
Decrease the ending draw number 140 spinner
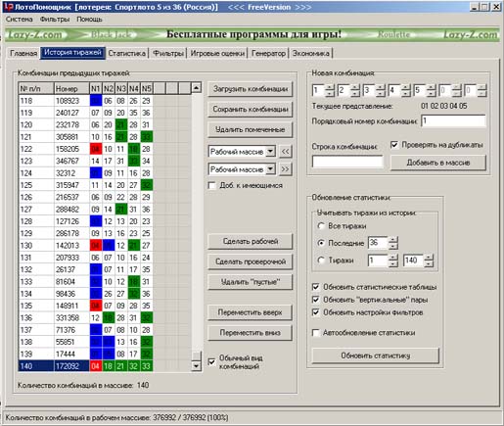(429, 263)
